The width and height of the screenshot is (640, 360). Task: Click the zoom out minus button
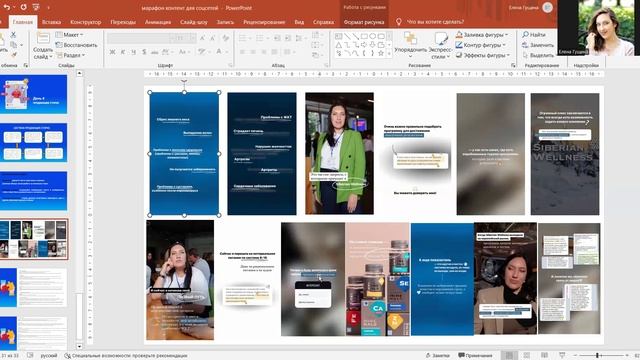pyautogui.click(x=575, y=356)
